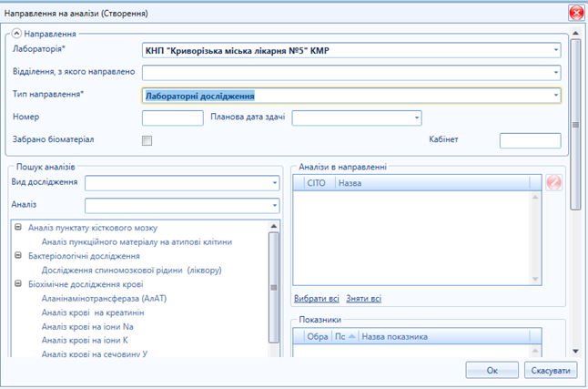Open the Тип направлення dropdown

(x=556, y=96)
